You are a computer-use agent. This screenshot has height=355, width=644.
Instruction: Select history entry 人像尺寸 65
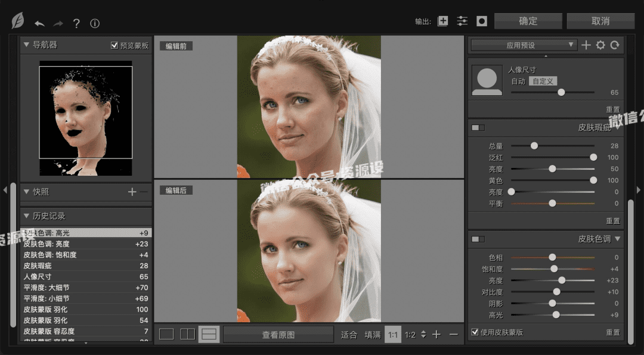pyautogui.click(x=86, y=276)
